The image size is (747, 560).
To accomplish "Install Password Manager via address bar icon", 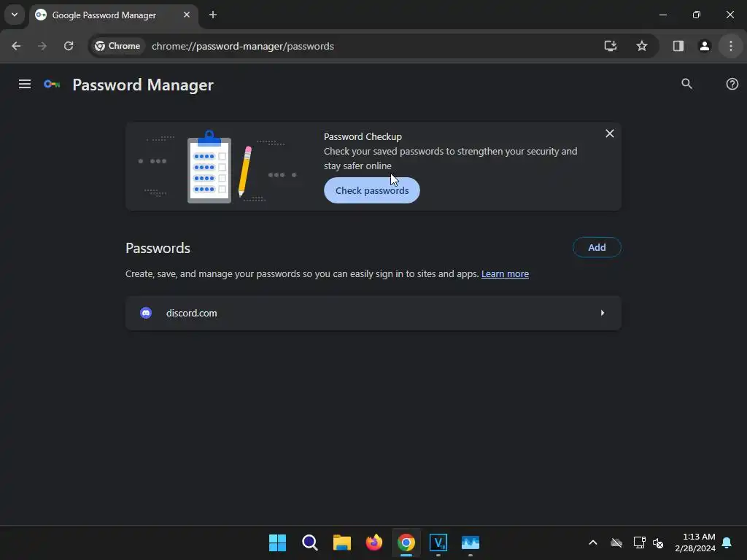I will [x=611, y=46].
